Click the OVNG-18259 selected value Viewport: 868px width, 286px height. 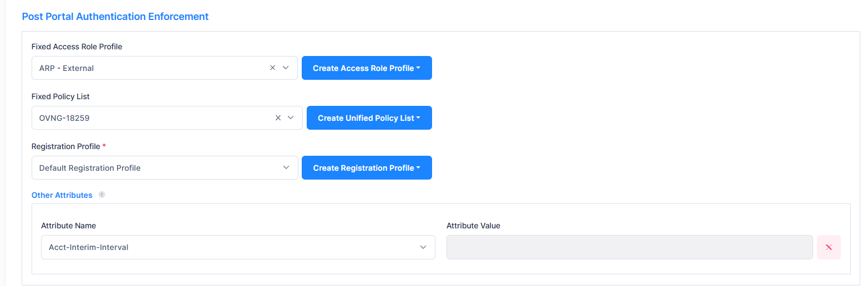[x=64, y=118]
